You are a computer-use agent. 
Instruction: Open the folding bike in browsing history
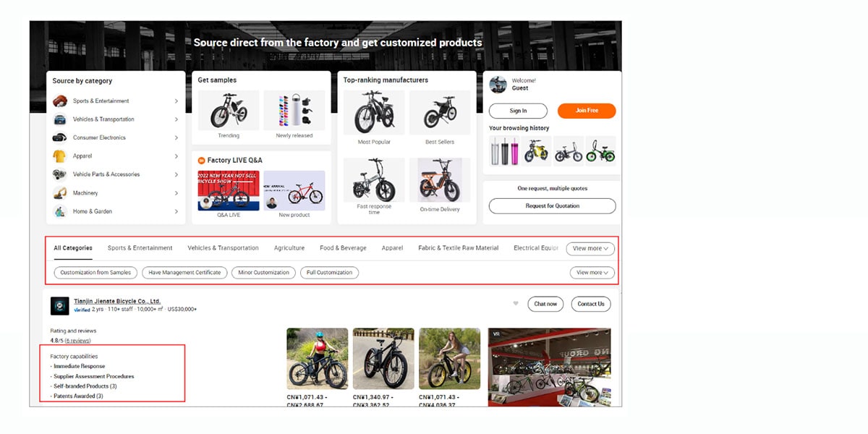pyautogui.click(x=569, y=151)
